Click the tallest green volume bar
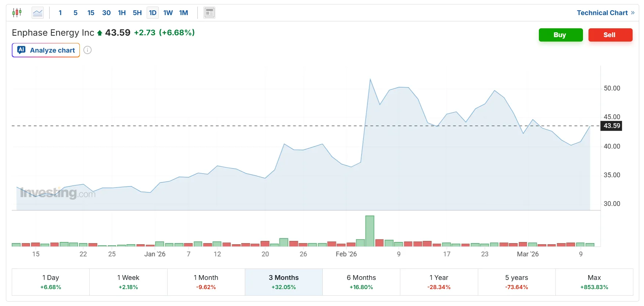 click(x=369, y=231)
